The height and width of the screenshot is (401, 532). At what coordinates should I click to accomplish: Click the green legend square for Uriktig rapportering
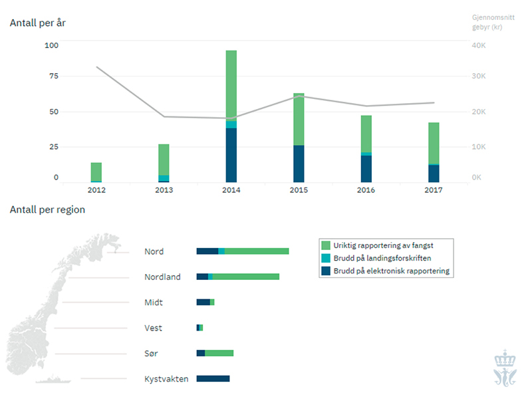click(325, 245)
